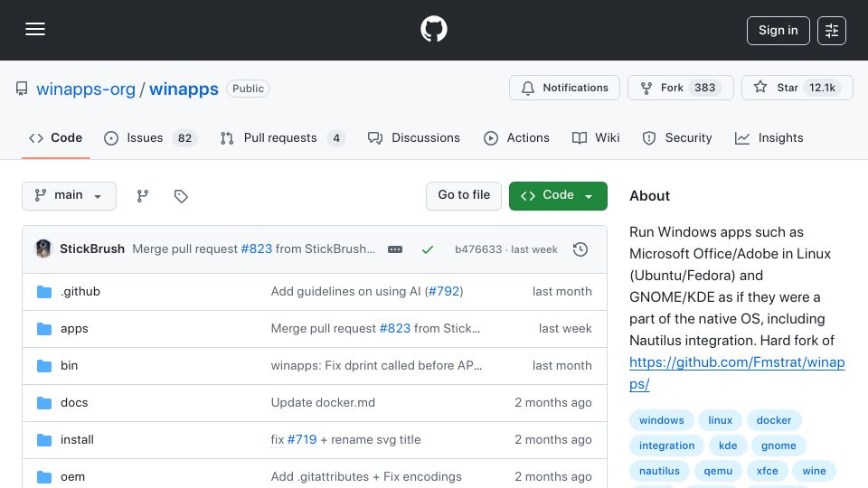Open the StickBrush author link
The height and width of the screenshot is (488, 868).
point(92,249)
